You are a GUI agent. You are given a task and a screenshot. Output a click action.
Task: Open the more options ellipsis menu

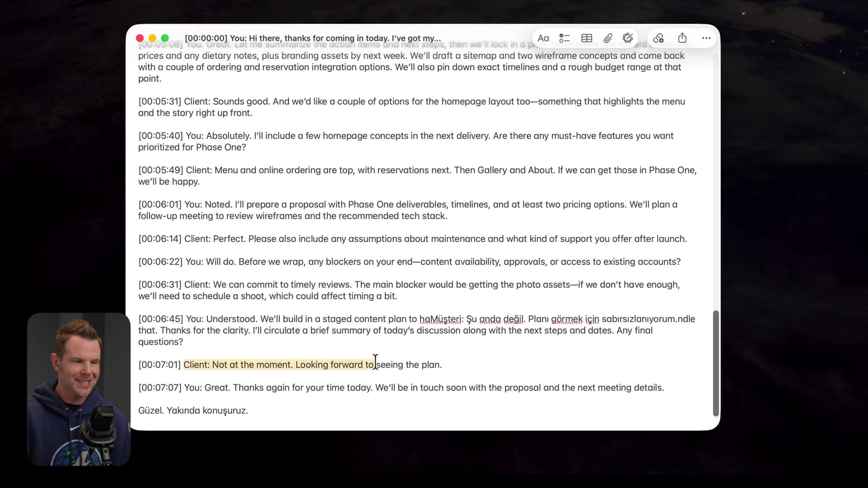click(x=706, y=38)
